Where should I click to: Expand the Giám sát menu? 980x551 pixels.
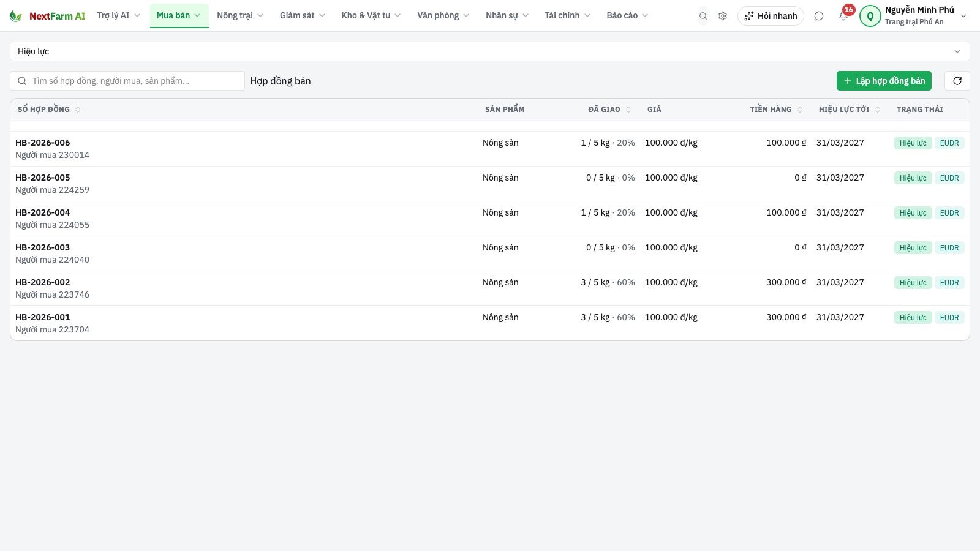[303, 15]
